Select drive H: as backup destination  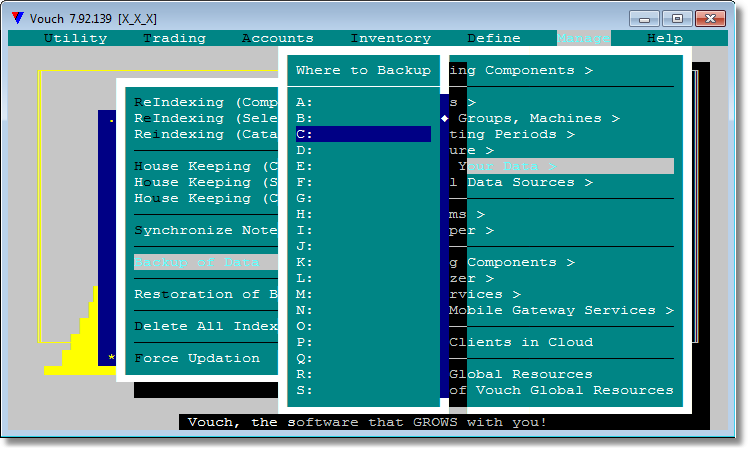pos(363,214)
